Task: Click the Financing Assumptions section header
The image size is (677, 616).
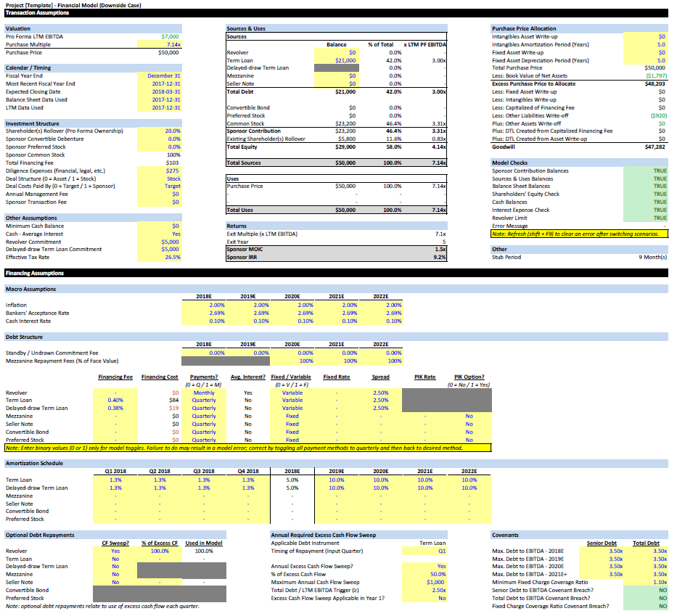Action: click(35, 274)
